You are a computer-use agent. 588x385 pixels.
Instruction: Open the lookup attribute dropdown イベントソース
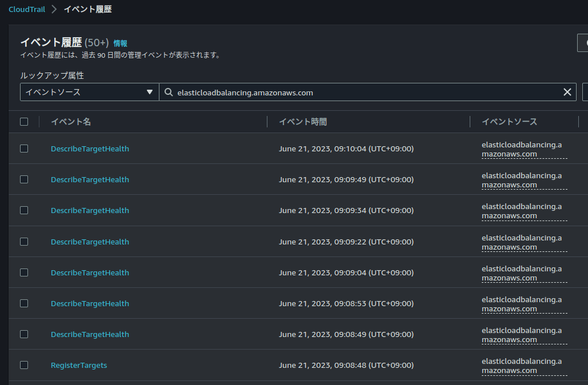(x=89, y=92)
